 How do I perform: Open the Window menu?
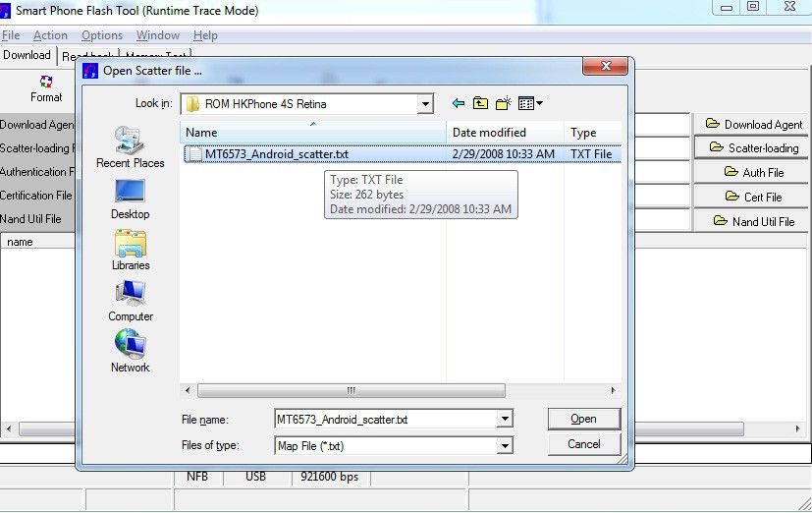pos(157,35)
